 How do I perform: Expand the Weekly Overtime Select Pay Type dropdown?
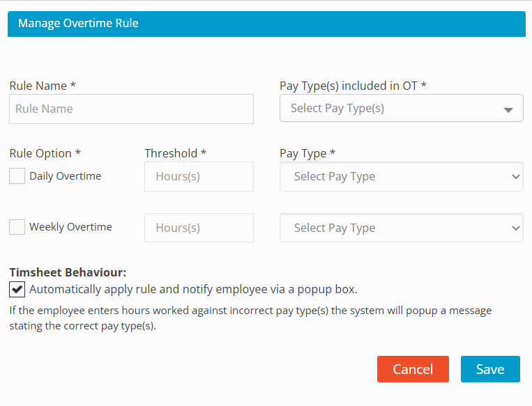click(394, 228)
